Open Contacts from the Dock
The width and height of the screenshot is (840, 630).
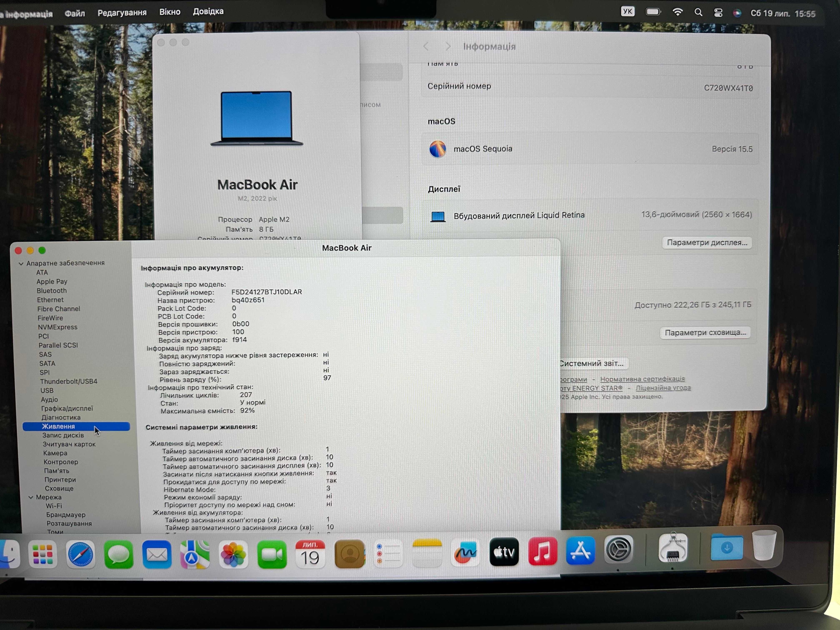pos(350,554)
